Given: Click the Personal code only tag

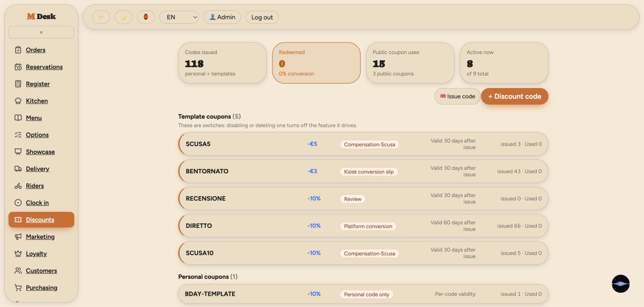Looking at the screenshot, I should tap(367, 294).
